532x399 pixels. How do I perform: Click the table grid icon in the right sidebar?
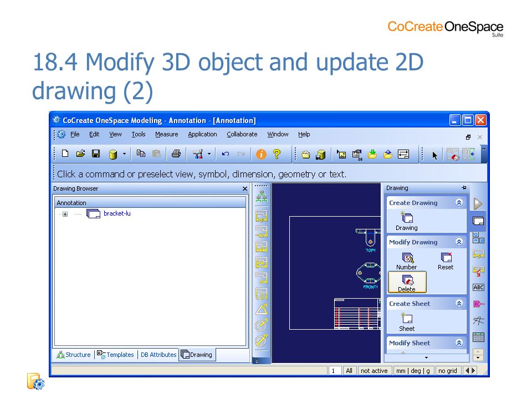(x=478, y=337)
